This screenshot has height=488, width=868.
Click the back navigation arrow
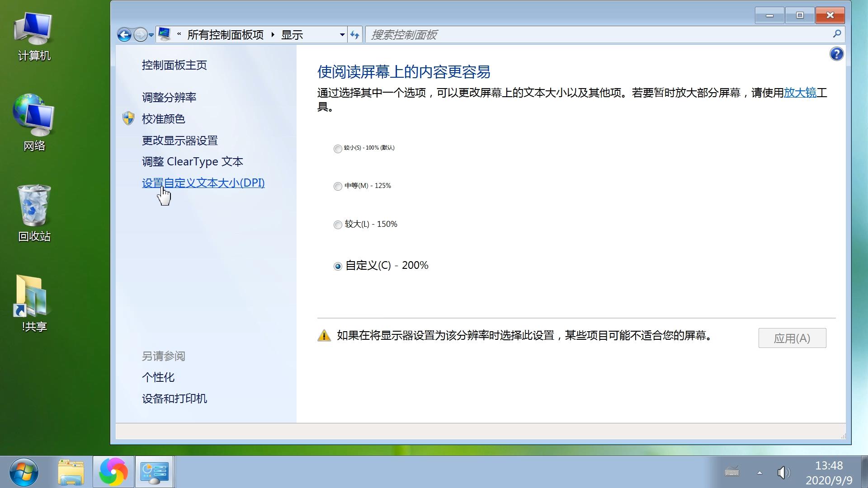pos(124,34)
